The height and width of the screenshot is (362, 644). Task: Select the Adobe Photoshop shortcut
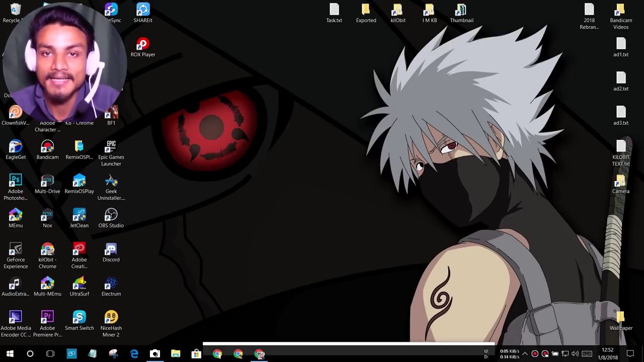[x=16, y=188]
